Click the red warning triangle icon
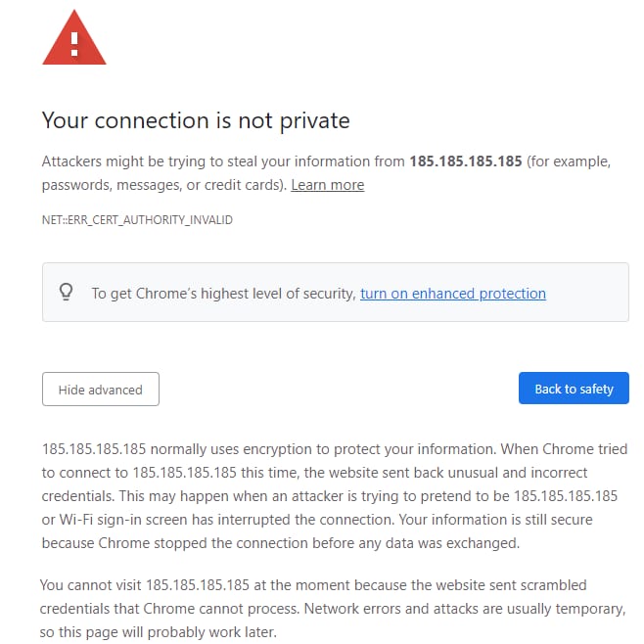The width and height of the screenshot is (644, 644). 73,39
